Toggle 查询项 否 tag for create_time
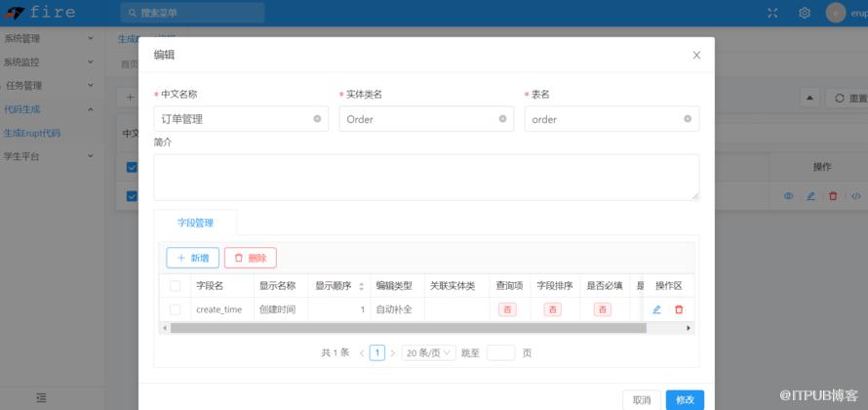This screenshot has height=410, width=868. (x=507, y=309)
